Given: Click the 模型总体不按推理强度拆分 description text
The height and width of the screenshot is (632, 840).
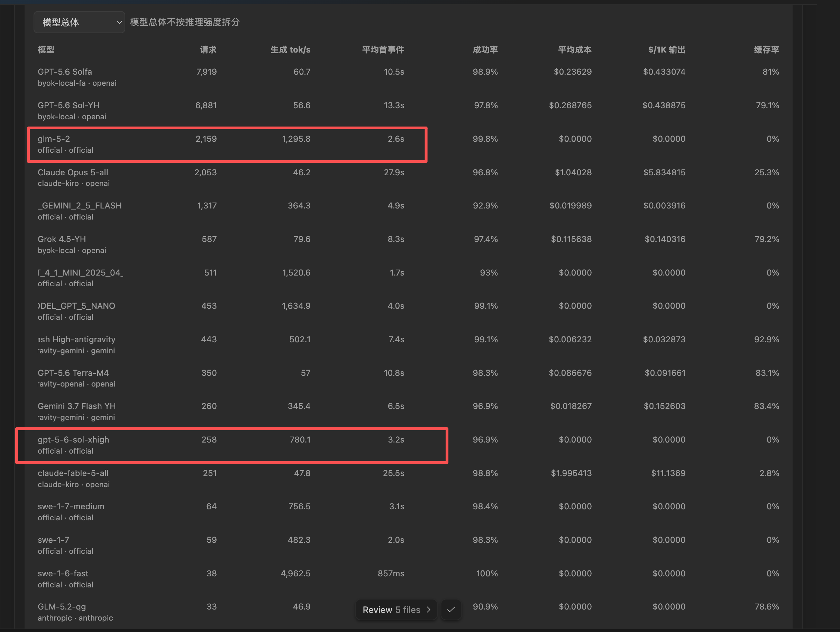Looking at the screenshot, I should click(x=185, y=22).
